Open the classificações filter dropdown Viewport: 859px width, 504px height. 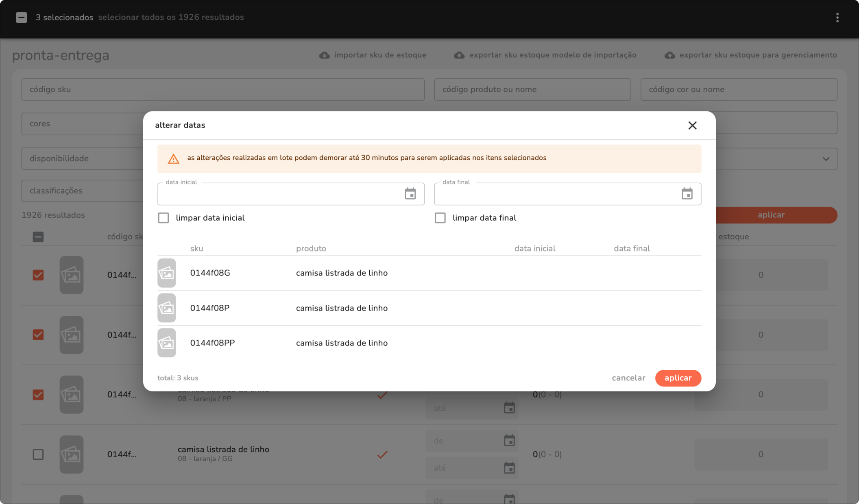81,191
